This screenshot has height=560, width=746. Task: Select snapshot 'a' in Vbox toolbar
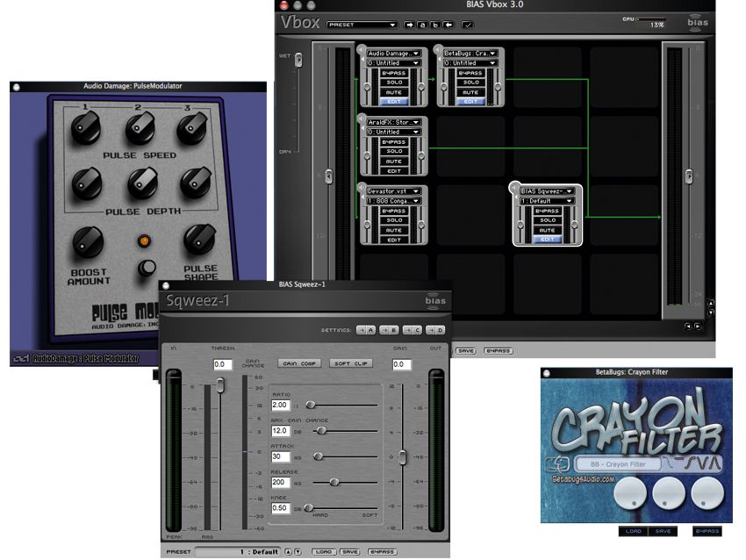[422, 25]
